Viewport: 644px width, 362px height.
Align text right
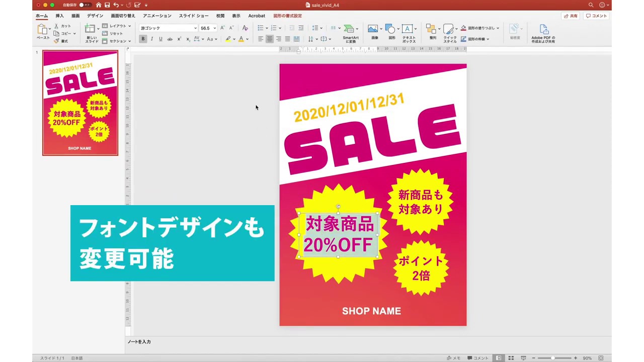[x=278, y=39]
